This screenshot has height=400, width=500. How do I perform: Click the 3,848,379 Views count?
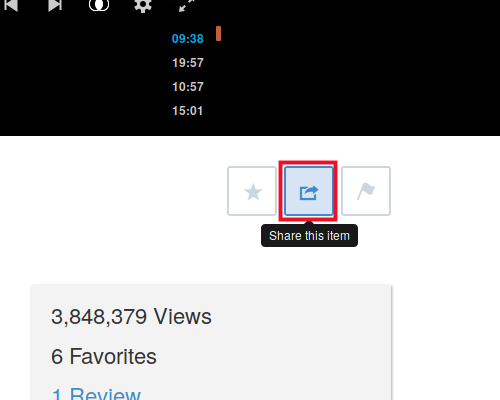[x=131, y=316]
